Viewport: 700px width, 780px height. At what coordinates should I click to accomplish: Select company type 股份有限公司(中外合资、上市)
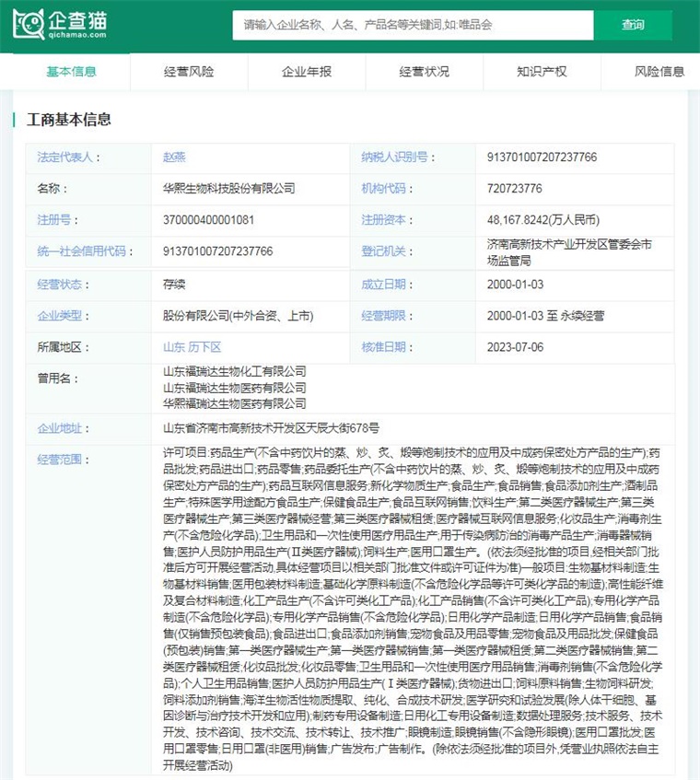[239, 316]
